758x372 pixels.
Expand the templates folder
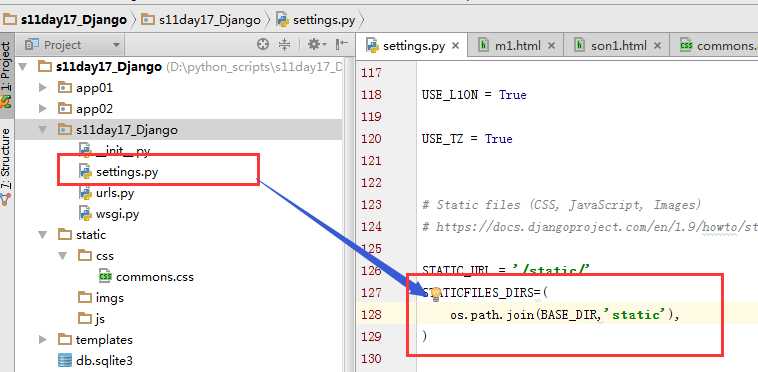pyautogui.click(x=43, y=340)
